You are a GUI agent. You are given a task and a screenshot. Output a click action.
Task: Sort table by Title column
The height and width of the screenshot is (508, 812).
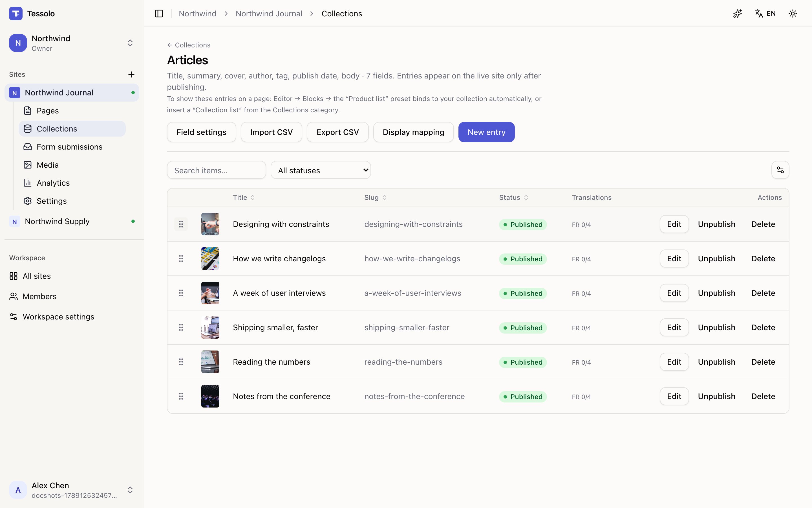244,198
